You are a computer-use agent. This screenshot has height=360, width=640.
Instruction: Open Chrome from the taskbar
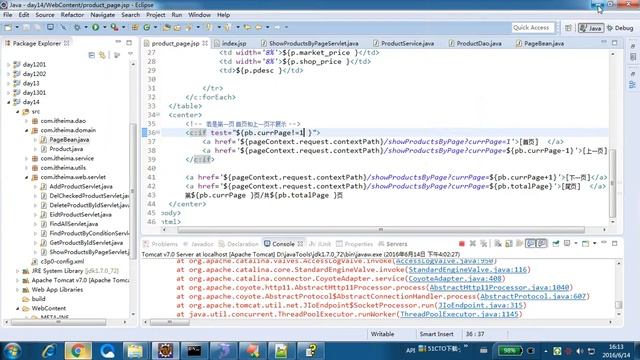point(78,351)
